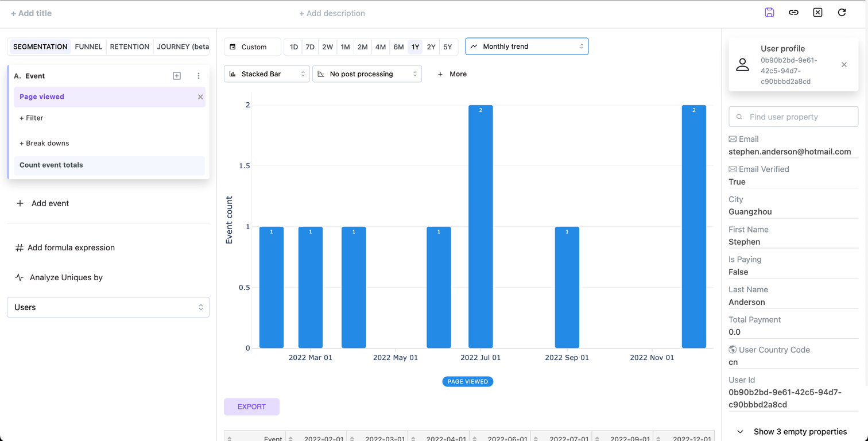Select the 2M time range

click(x=362, y=47)
